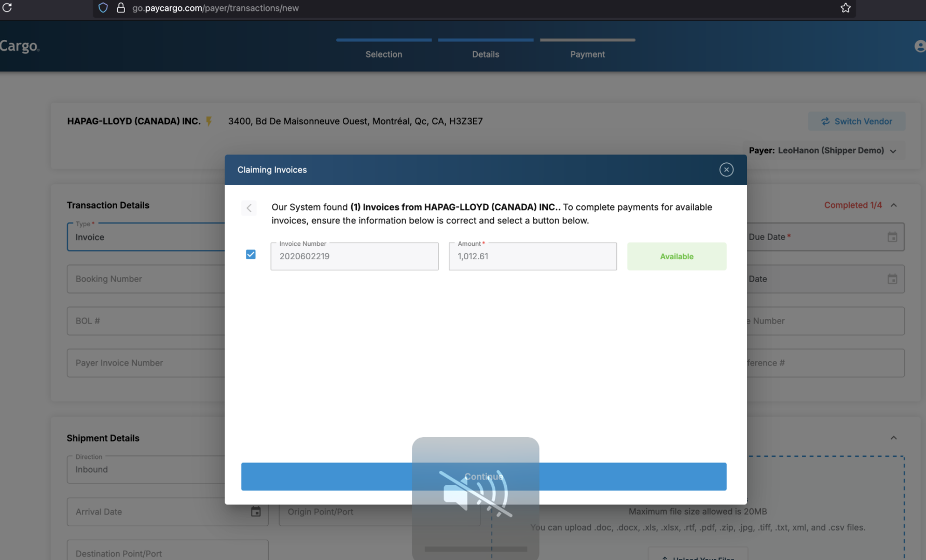The width and height of the screenshot is (926, 560).
Task: Collapse the Transaction Details section chevron
Action: 893,205
